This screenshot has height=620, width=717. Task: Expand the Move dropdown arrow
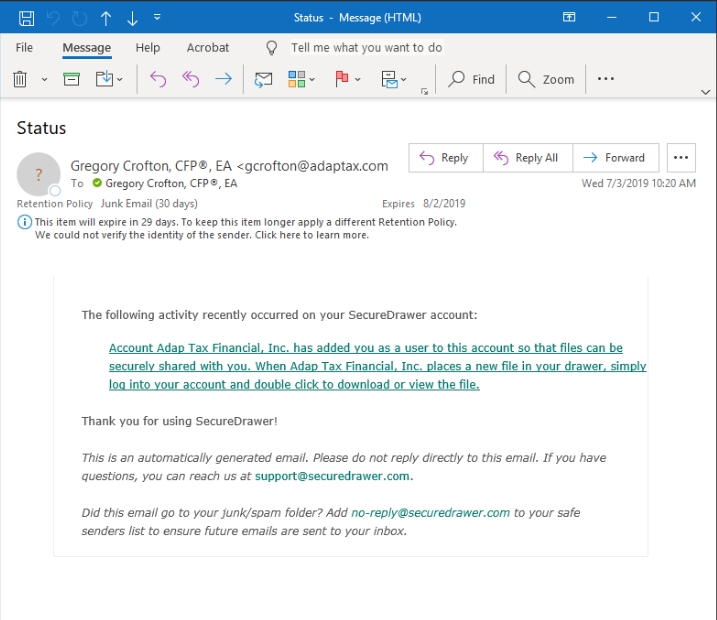[x=120, y=80]
